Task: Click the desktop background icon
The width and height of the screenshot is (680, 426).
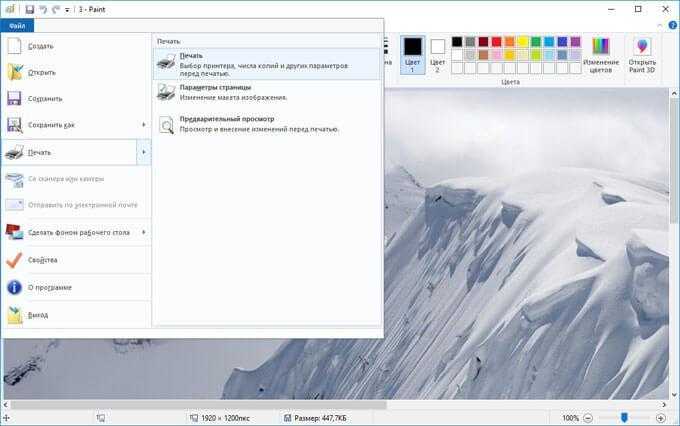Action: (14, 232)
